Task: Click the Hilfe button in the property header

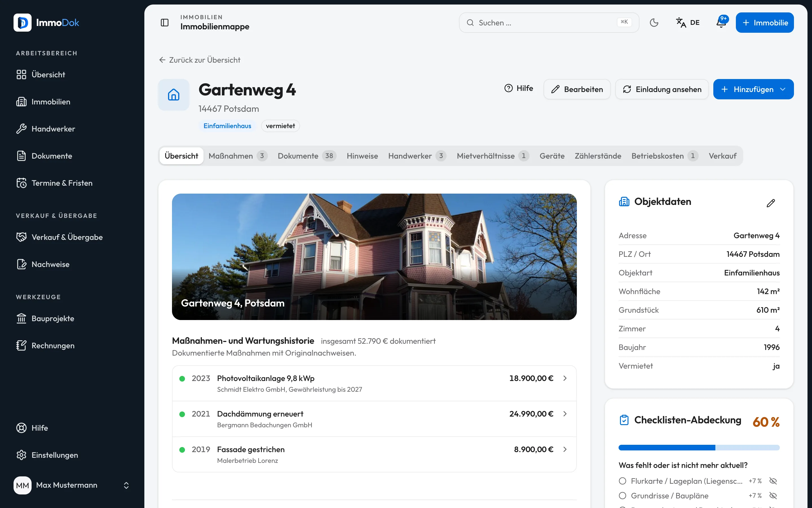Action: [519, 88]
